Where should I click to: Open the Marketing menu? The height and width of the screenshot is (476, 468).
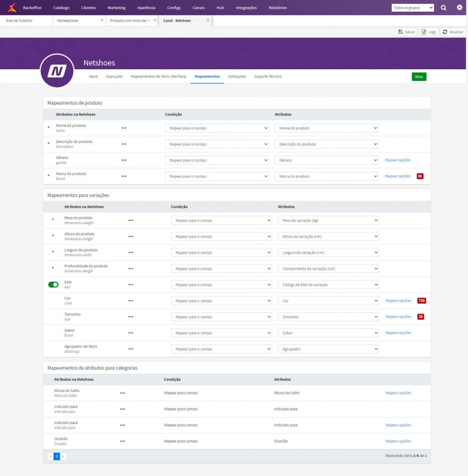coord(116,7)
